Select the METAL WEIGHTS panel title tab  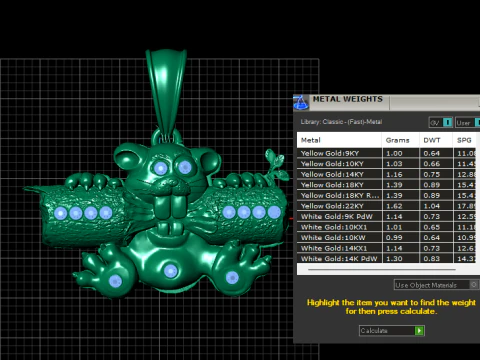(x=348, y=99)
